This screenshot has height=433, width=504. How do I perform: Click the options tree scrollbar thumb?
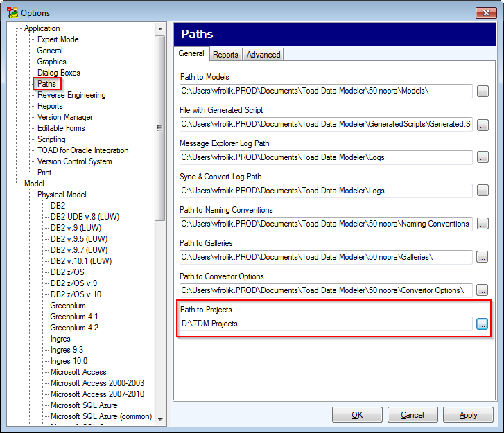pos(159,128)
